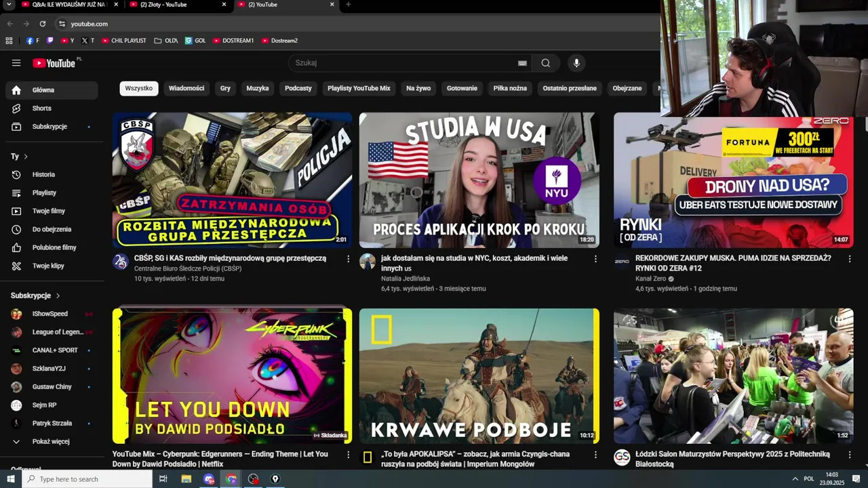The height and width of the screenshot is (488, 868).
Task: Select the 'Obejrzane' filter chip
Action: (x=627, y=88)
